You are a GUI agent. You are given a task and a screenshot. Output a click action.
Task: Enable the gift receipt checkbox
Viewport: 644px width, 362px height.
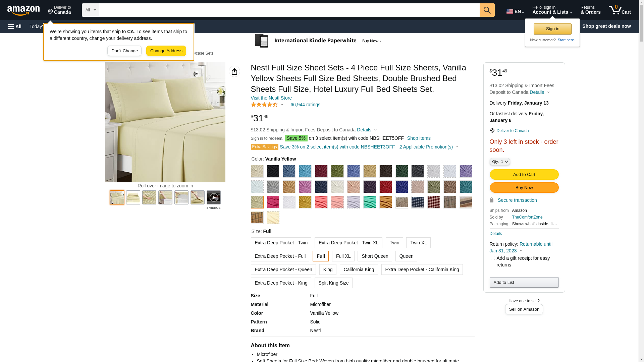pos(493,258)
